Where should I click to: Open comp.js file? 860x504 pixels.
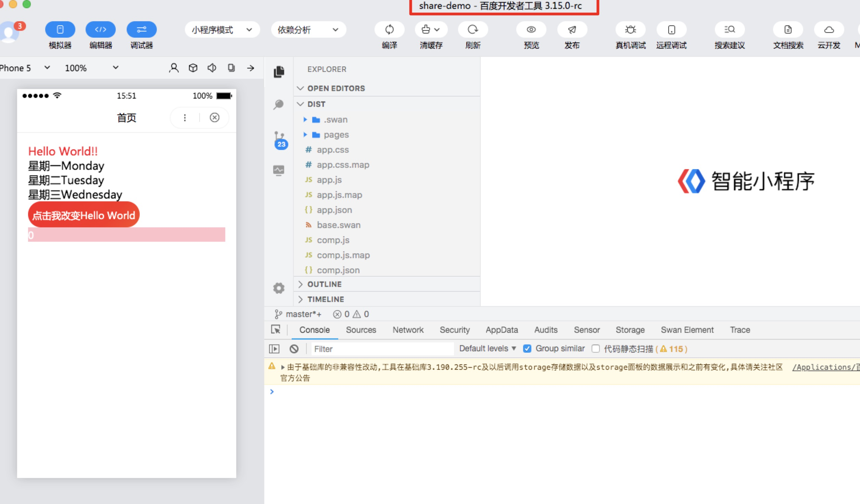(x=387, y=240)
